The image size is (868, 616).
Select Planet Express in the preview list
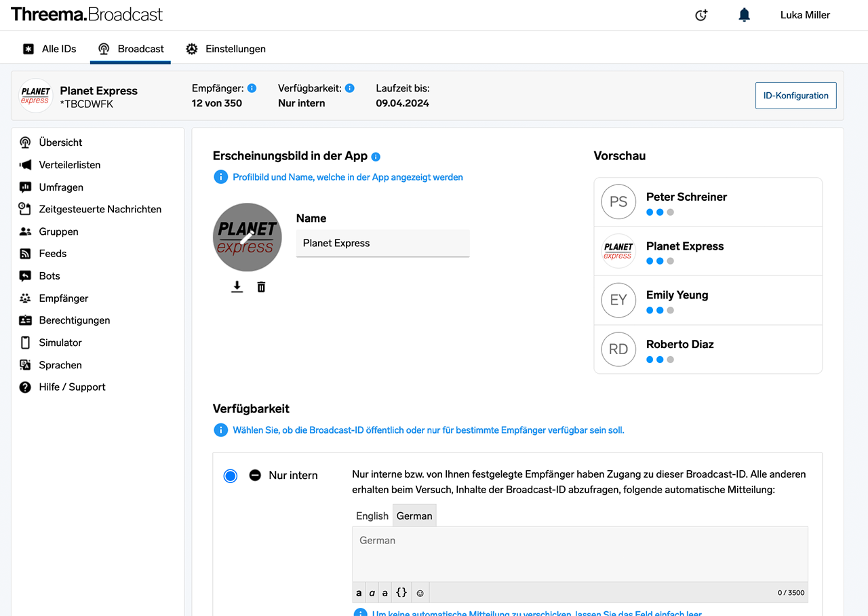click(708, 251)
